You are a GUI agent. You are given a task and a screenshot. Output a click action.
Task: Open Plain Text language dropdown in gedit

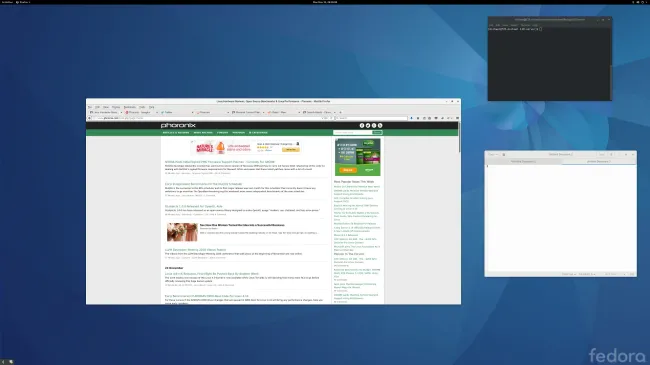tap(569, 274)
